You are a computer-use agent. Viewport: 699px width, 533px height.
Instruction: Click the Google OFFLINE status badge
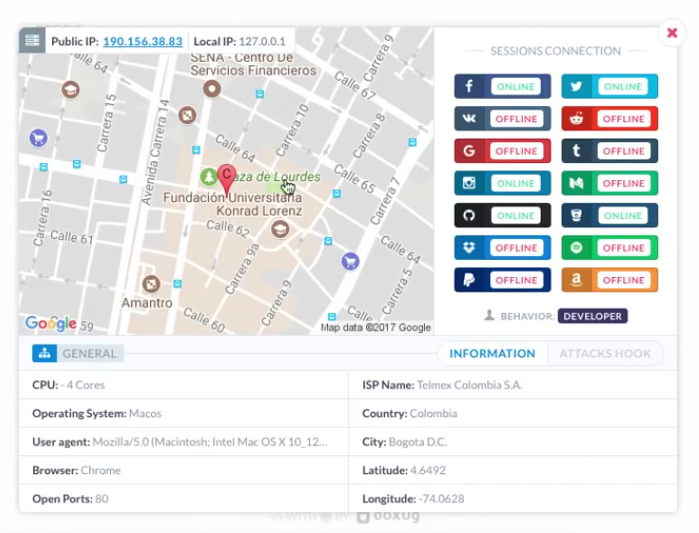coord(516,151)
